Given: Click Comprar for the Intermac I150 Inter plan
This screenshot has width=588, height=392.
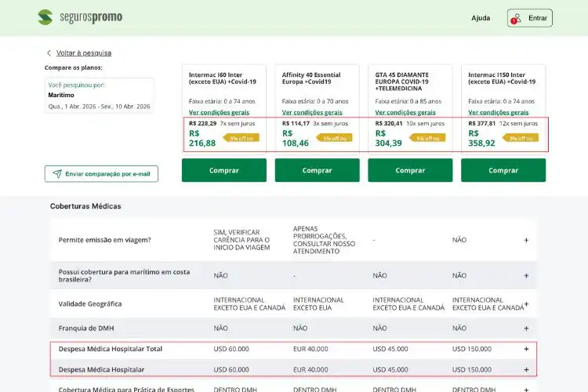Looking at the screenshot, I should pos(503,170).
